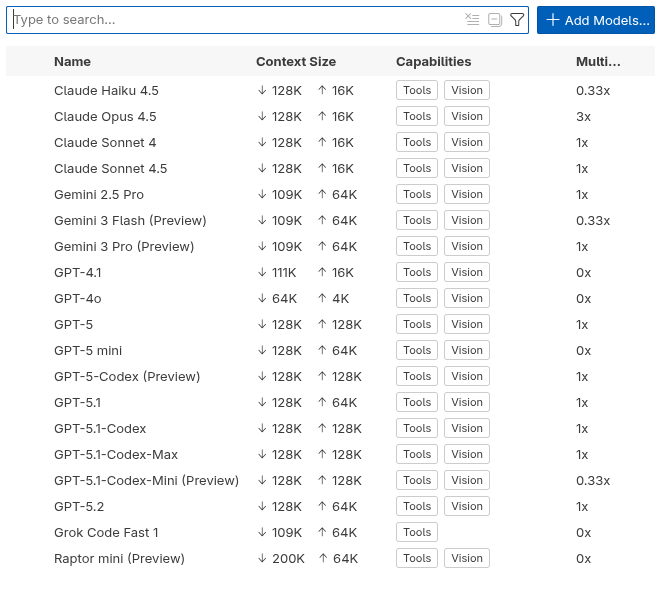Click the Vision tag for Raptor mini (Preview)
666x598 pixels.
point(466,558)
